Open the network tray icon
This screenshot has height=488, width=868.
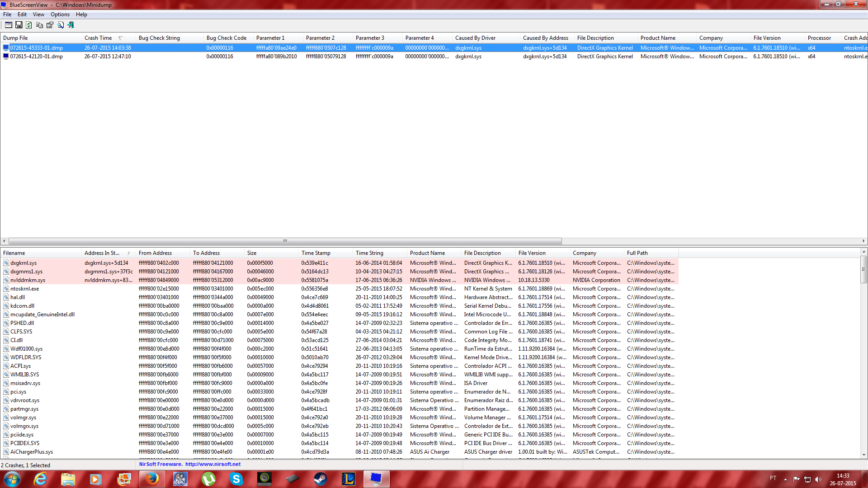(x=807, y=479)
